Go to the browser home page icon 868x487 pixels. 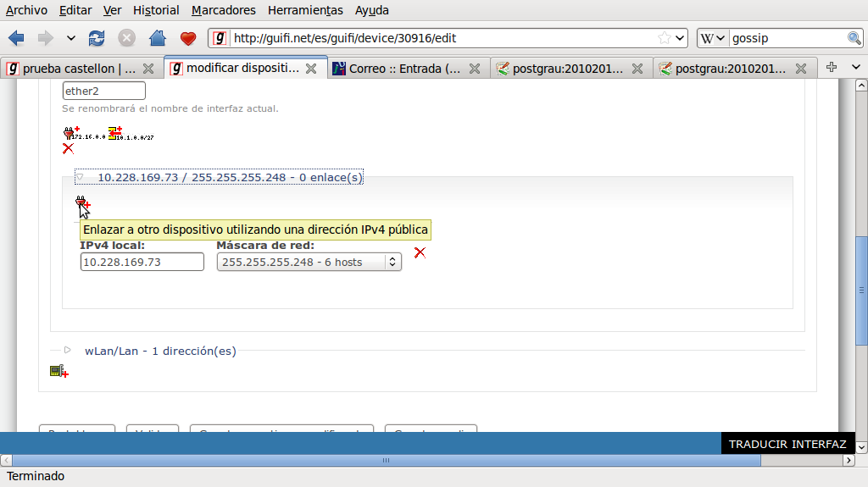tap(157, 38)
